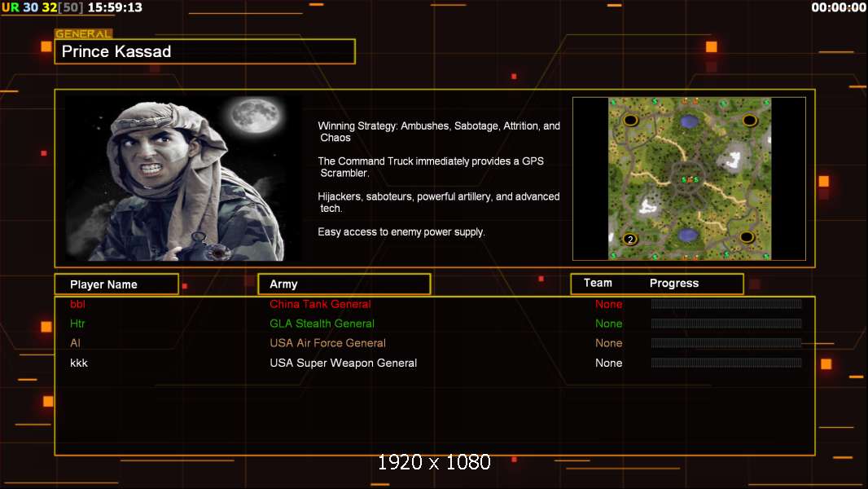Image resolution: width=868 pixels, height=489 pixels.
Task: Click the UR indicator in top-left overlay
Action: [10, 7]
